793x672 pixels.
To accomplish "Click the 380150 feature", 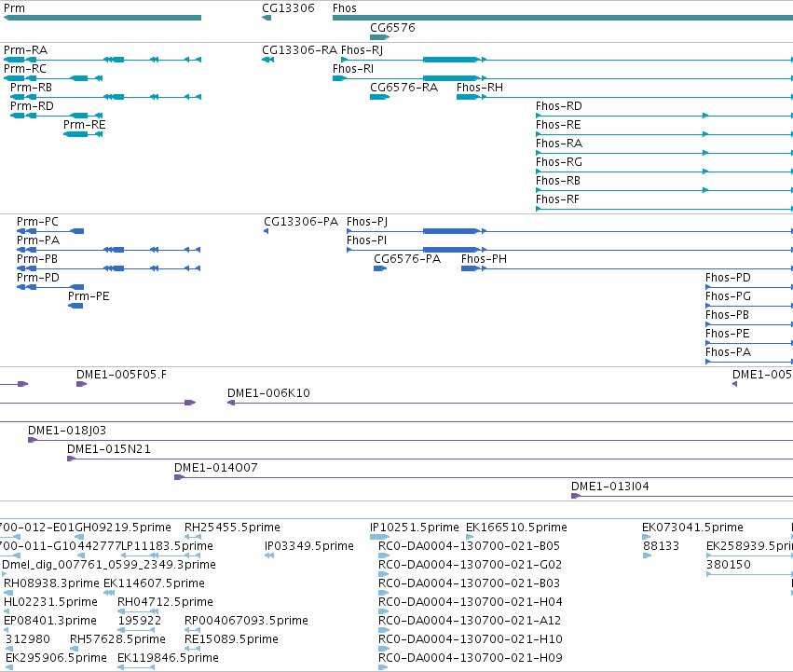I will click(749, 574).
